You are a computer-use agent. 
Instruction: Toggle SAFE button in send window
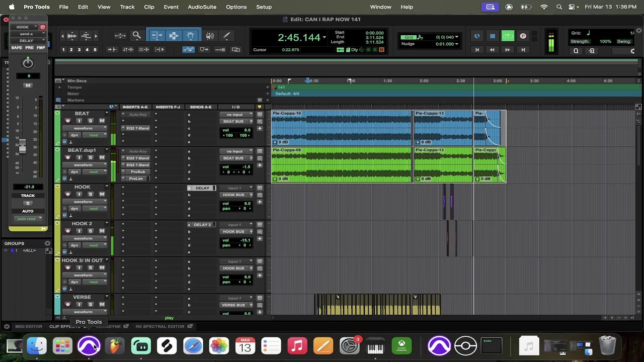click(17, 47)
